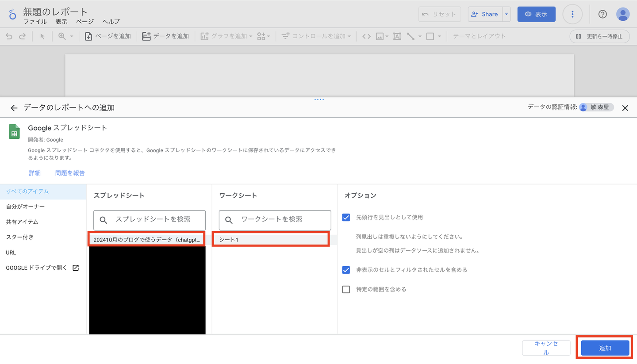Expand the shape tool dropdown arrow

439,36
